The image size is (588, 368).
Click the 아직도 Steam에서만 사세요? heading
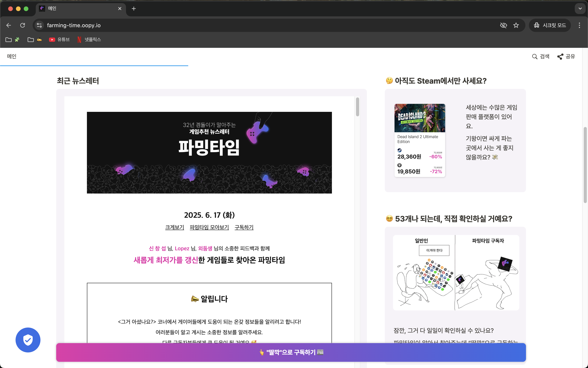pyautogui.click(x=436, y=81)
